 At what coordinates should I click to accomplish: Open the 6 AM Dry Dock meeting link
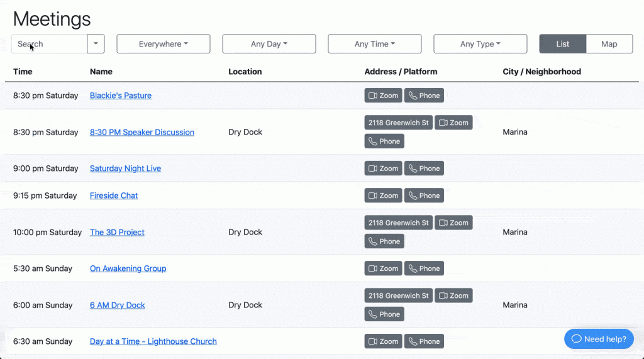coord(117,305)
